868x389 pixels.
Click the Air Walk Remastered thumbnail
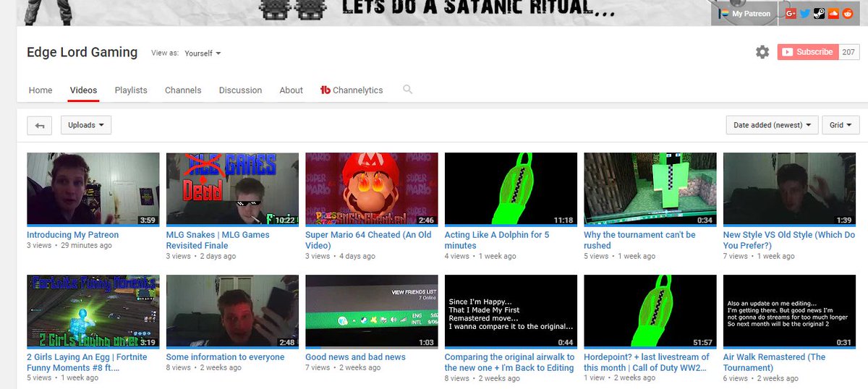click(x=789, y=312)
